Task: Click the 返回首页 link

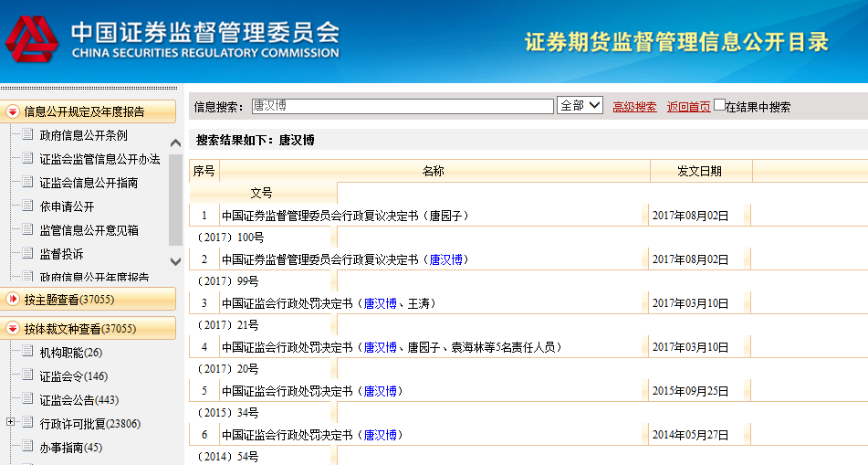Action: click(x=688, y=107)
